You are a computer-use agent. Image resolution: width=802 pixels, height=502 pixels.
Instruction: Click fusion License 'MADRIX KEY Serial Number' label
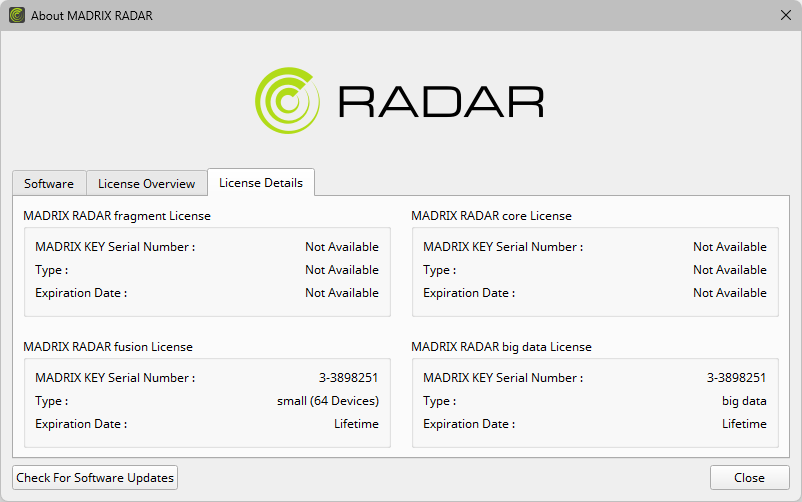pos(115,378)
